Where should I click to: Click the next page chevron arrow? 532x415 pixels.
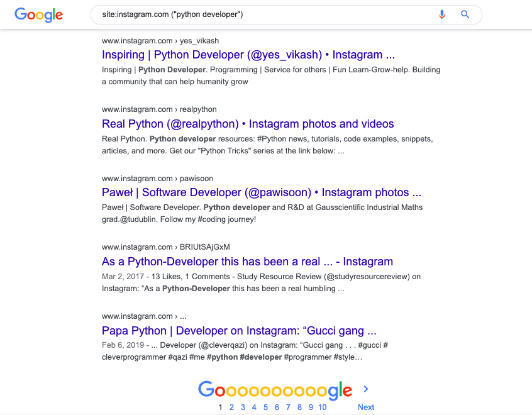[366, 389]
